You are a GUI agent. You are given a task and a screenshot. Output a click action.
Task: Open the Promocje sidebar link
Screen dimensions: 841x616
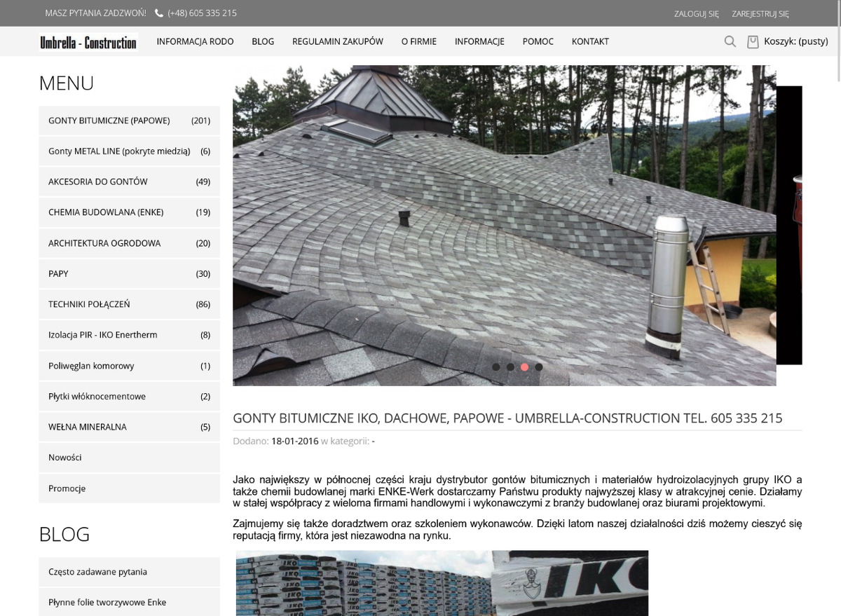(130, 488)
